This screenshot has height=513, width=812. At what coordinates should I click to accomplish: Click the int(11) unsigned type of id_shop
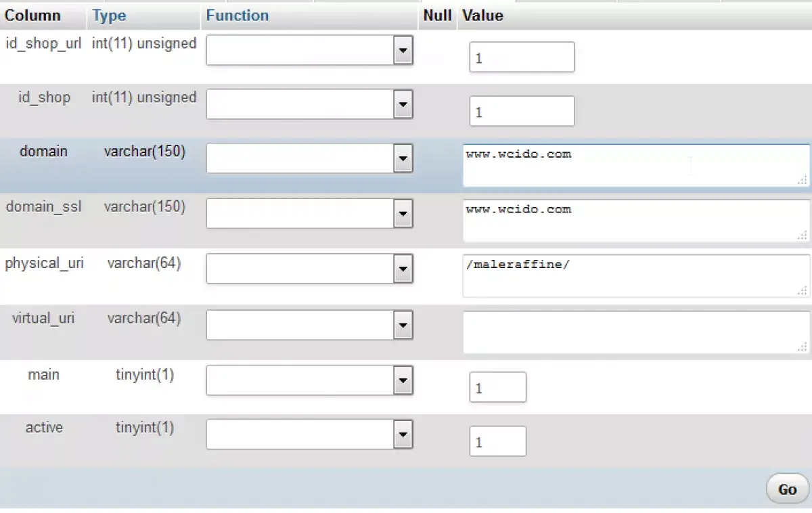click(144, 97)
